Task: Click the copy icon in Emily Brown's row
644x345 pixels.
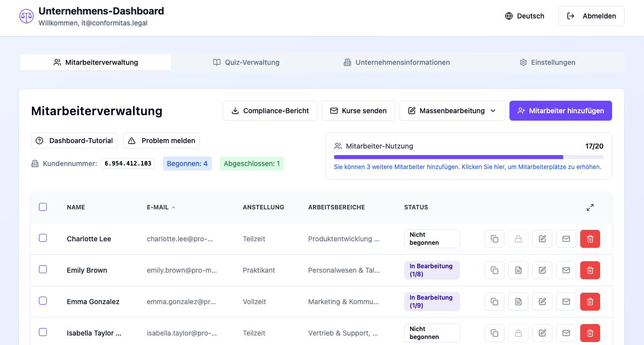Action: (494, 270)
